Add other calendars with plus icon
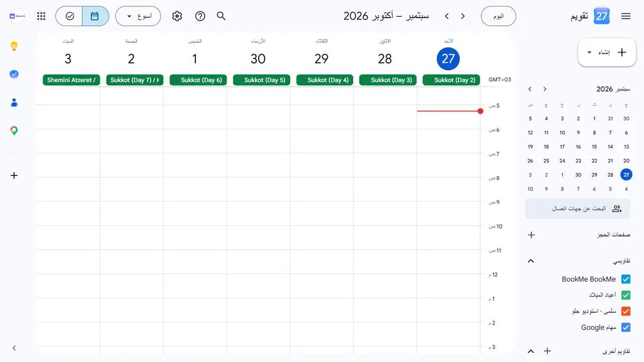The width and height of the screenshot is (644, 362). 547,351
